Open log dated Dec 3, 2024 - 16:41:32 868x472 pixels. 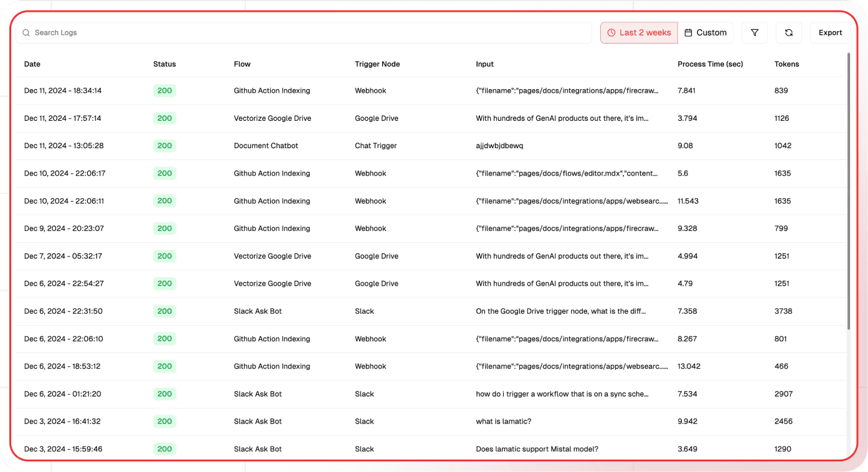click(431, 422)
